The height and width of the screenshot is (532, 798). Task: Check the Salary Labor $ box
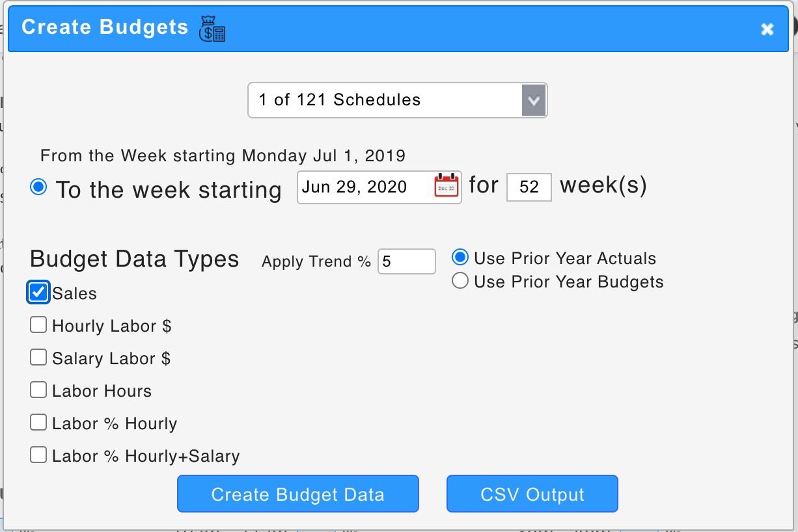tap(38, 357)
